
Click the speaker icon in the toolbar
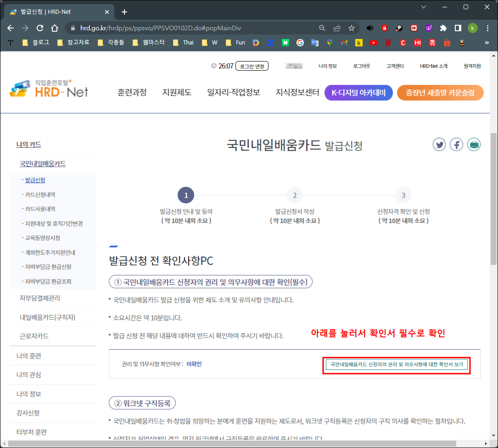[370, 28]
